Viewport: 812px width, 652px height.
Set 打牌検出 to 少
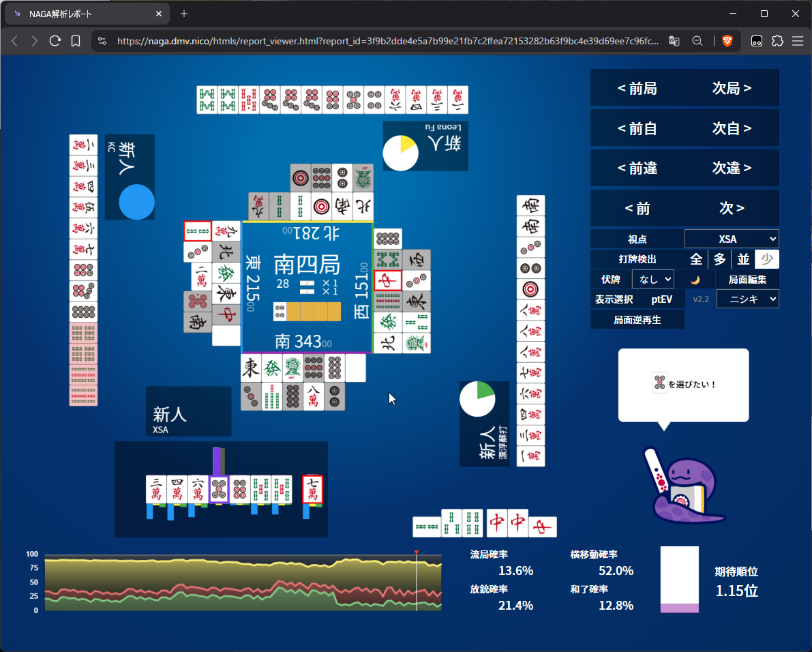[x=767, y=259]
